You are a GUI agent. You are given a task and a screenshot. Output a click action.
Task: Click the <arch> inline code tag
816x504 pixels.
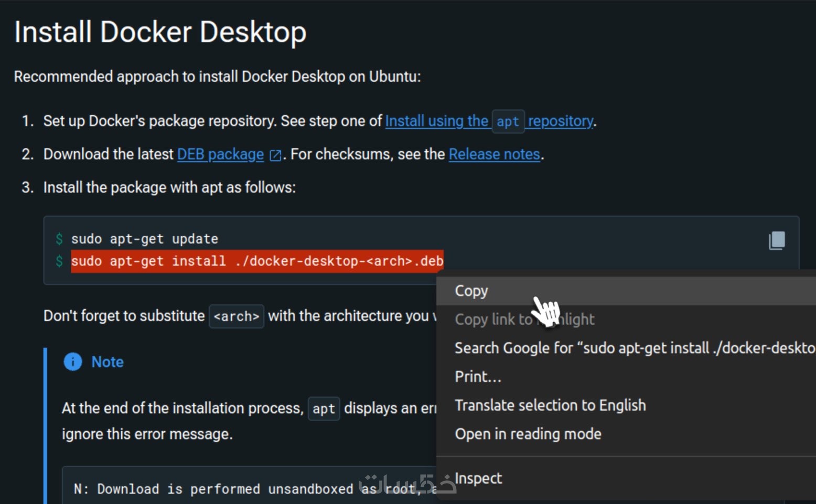(x=237, y=316)
